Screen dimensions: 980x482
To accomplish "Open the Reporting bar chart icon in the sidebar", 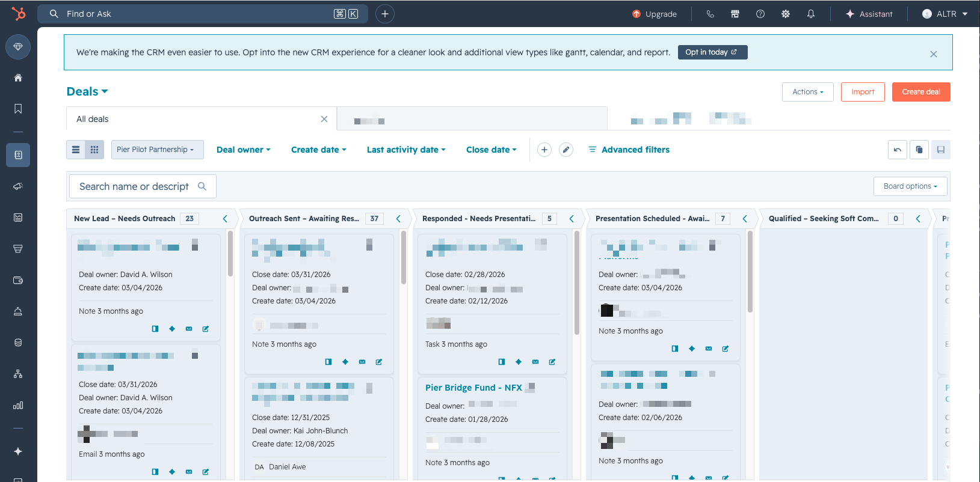I will tap(18, 405).
